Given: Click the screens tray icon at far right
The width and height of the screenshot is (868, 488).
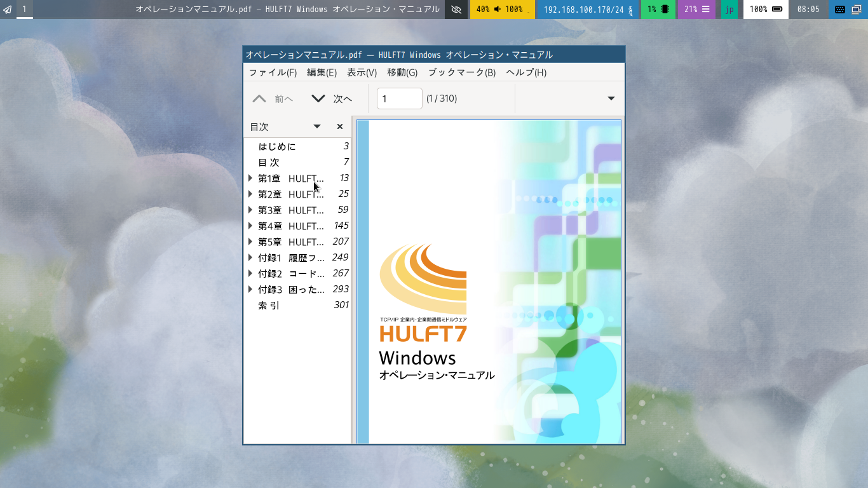Looking at the screenshot, I should [x=856, y=10].
